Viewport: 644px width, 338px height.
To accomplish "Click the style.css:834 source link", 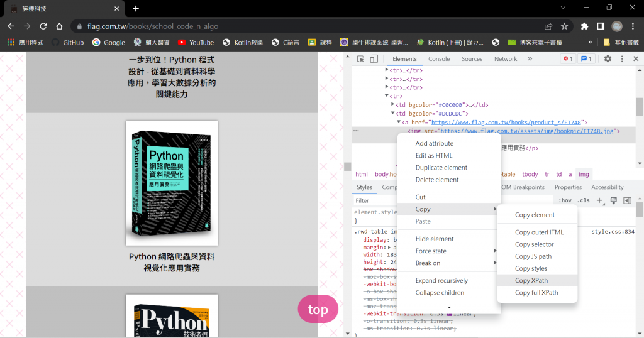I will (613, 232).
